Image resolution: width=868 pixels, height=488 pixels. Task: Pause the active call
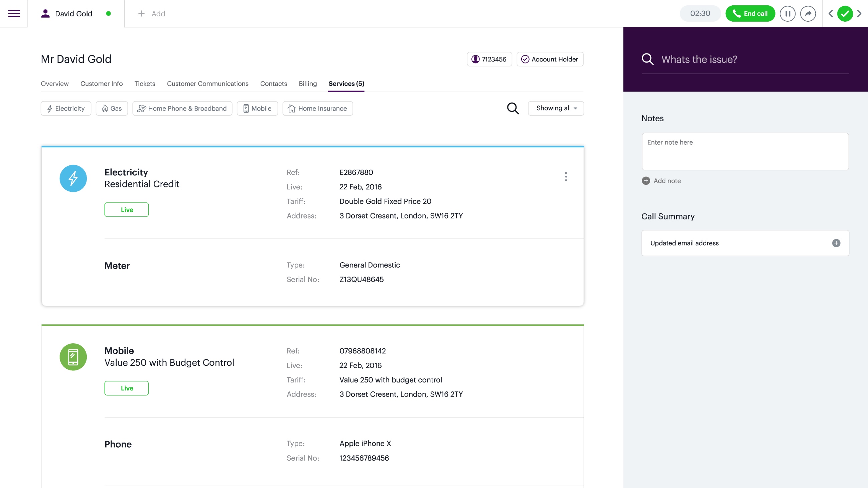point(787,13)
